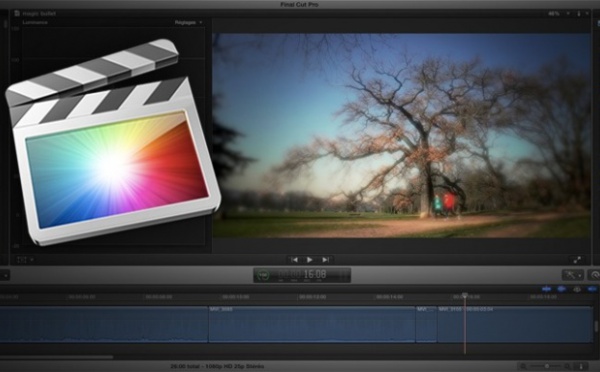Screen dimensions: 600x372
Task: Toggle audio skimming button
Action: coord(561,289)
